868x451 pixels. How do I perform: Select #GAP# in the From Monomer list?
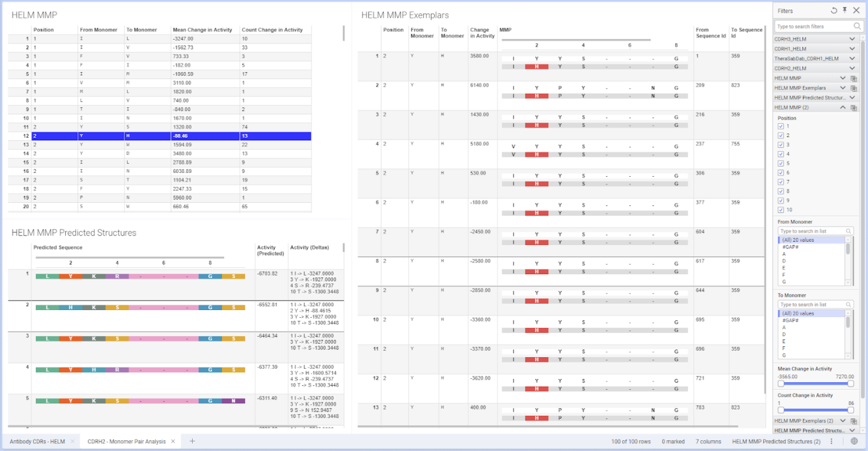(791, 247)
